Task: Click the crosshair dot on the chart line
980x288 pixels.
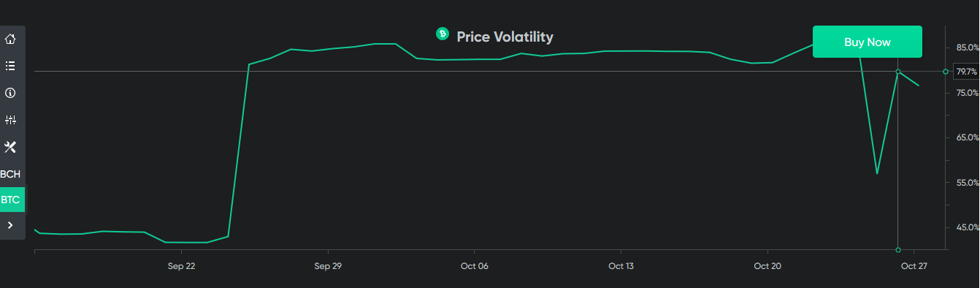Action: (x=898, y=72)
